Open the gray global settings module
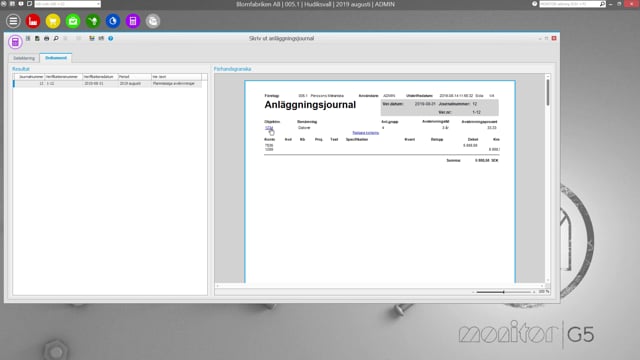Viewport: 640px width, 360px height. (153, 21)
